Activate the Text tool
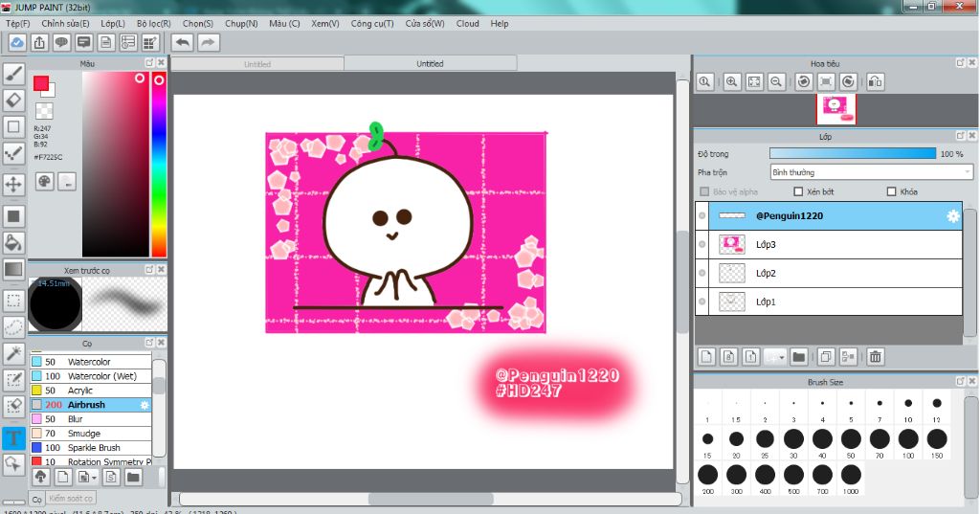The width and height of the screenshot is (980, 514). click(13, 438)
